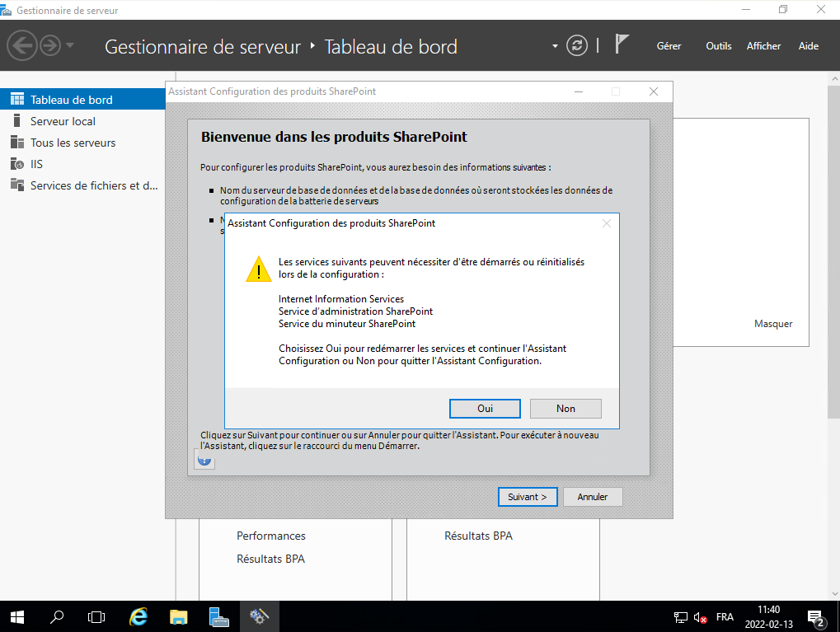
Task: Minimize the Gestionnaire de serveur window
Action: (746, 10)
